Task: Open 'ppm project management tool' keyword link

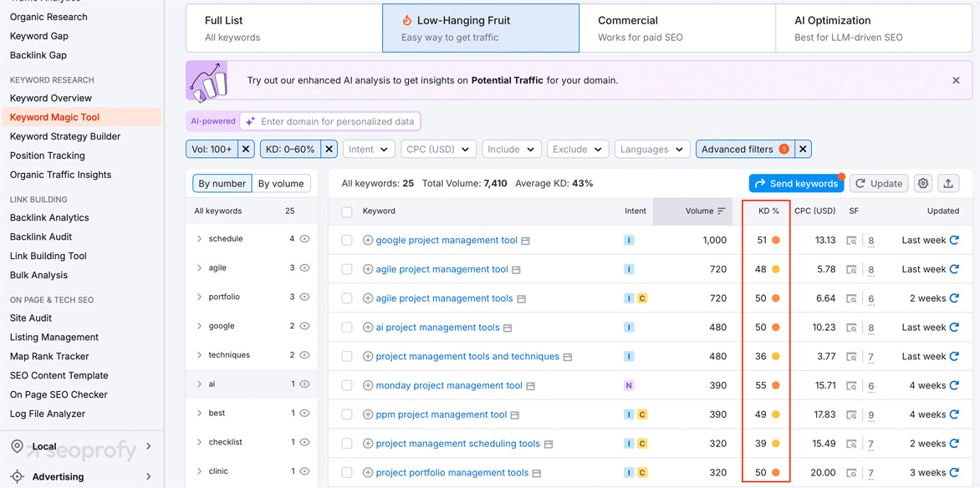Action: (442, 414)
